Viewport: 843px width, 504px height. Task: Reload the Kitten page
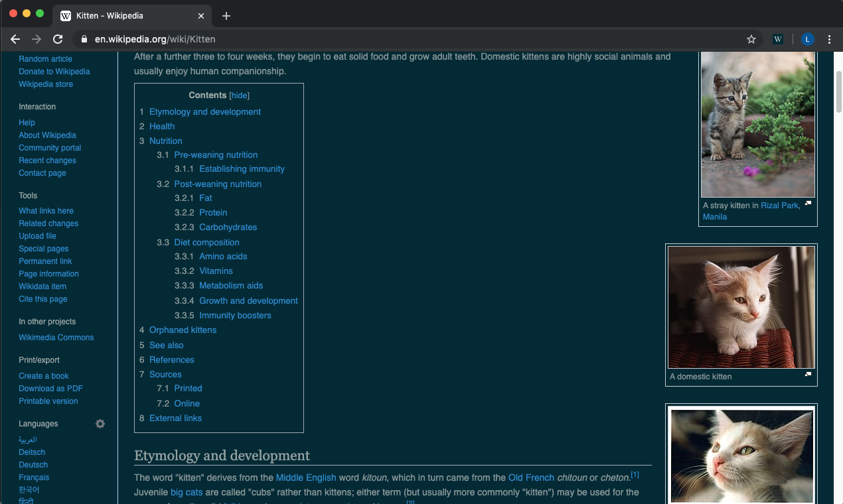click(x=57, y=39)
